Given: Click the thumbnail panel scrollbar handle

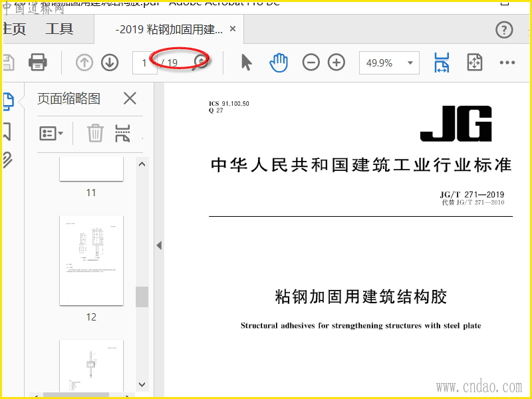Looking at the screenshot, I should point(142,297).
